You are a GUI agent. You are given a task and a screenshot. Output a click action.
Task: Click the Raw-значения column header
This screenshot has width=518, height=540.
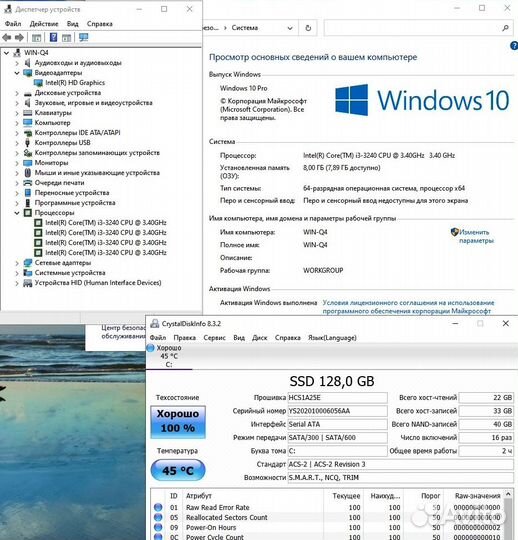click(x=477, y=496)
